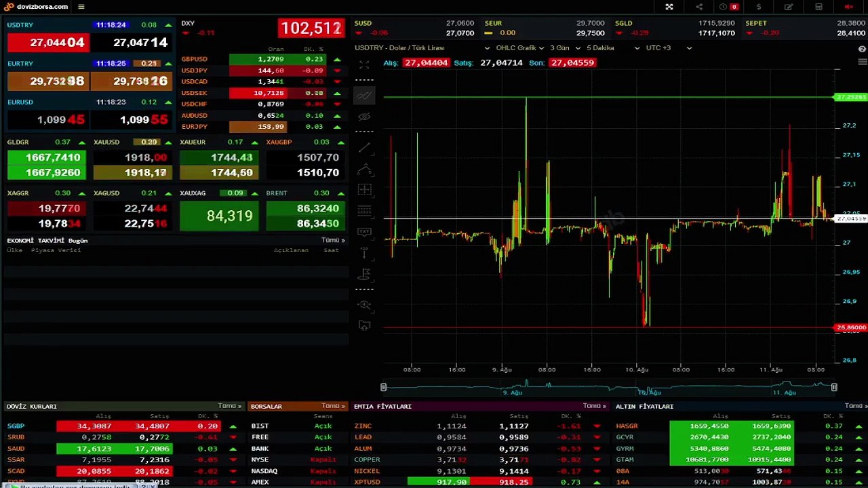The width and height of the screenshot is (868, 488).
Task: Open the XAUEUR gold tile
Action: click(x=218, y=158)
